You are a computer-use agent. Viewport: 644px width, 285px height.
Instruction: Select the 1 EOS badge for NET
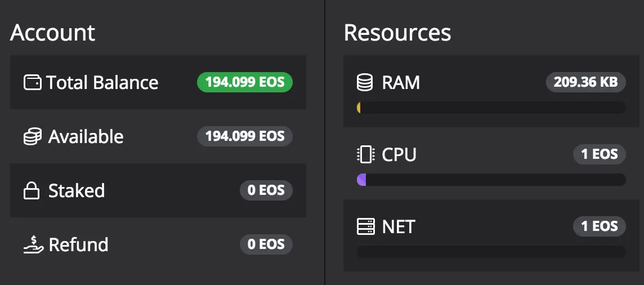tap(599, 226)
